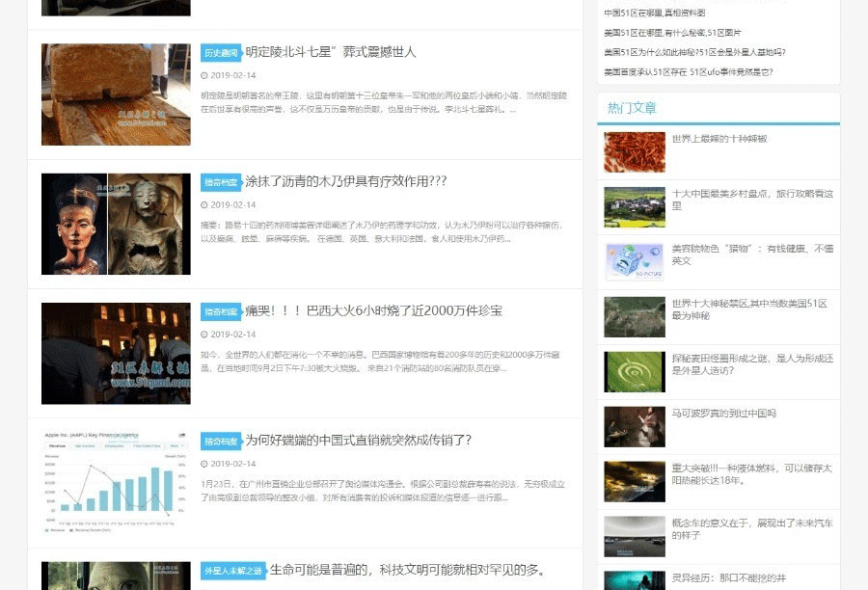
Task: Open link 美国首度承认51区存在 51区ufo事件竟然是它?
Action: 689,72
